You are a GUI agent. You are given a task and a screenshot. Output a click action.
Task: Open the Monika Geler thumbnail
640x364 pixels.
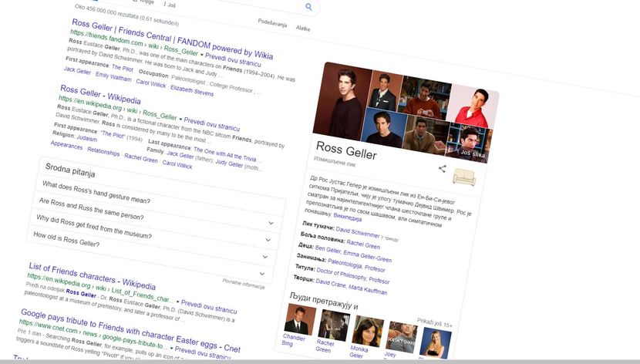tap(368, 332)
